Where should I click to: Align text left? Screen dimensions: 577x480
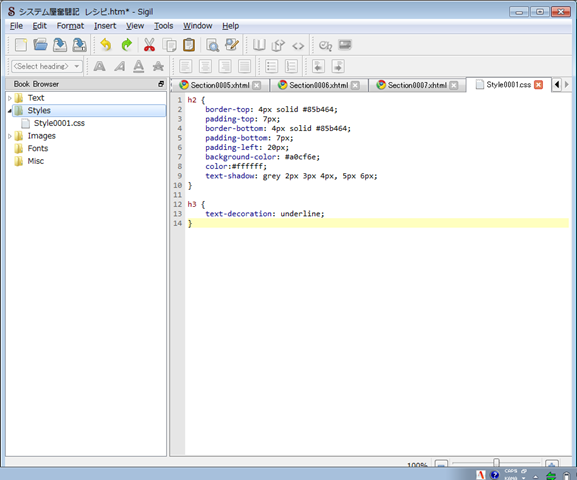(185, 66)
